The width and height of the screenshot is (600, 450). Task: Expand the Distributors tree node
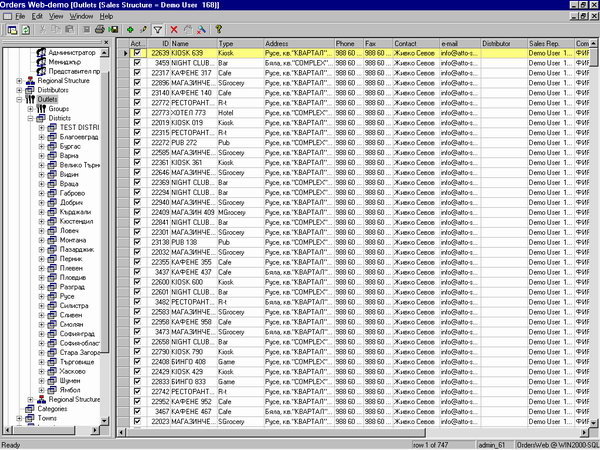pyautogui.click(x=19, y=90)
